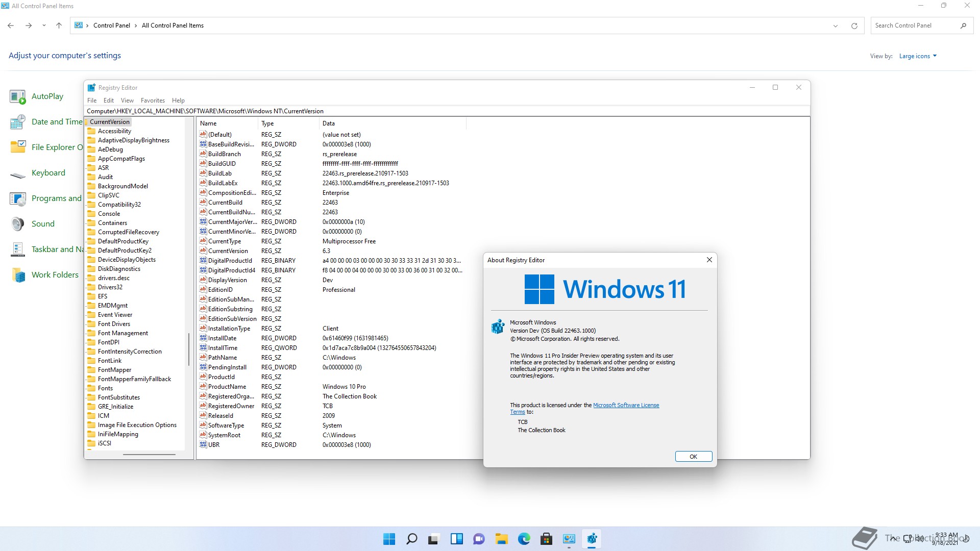Viewport: 980px width, 551px height.
Task: Go up one level in Control Panel
Action: point(59,26)
